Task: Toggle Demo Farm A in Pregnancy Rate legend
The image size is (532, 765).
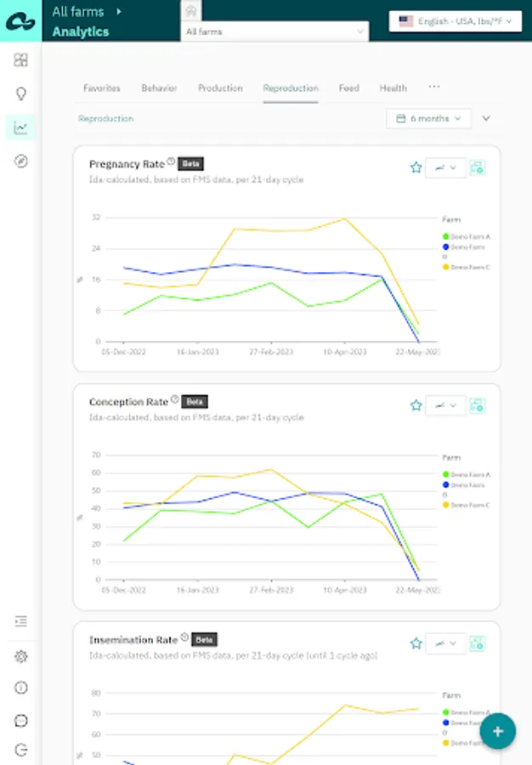Action: pos(467,236)
